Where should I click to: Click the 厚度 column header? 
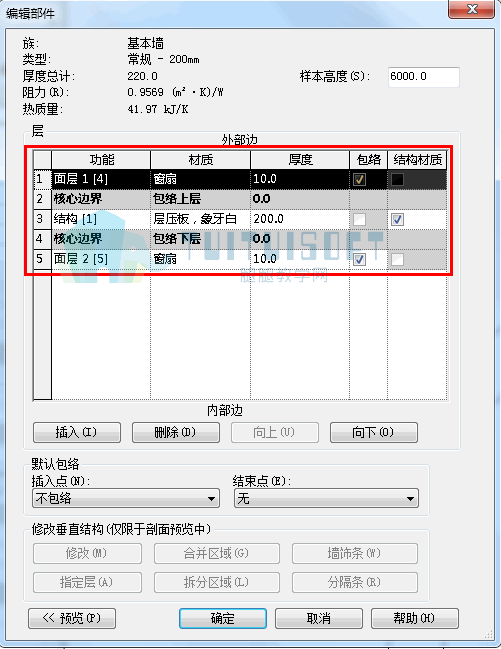300,160
